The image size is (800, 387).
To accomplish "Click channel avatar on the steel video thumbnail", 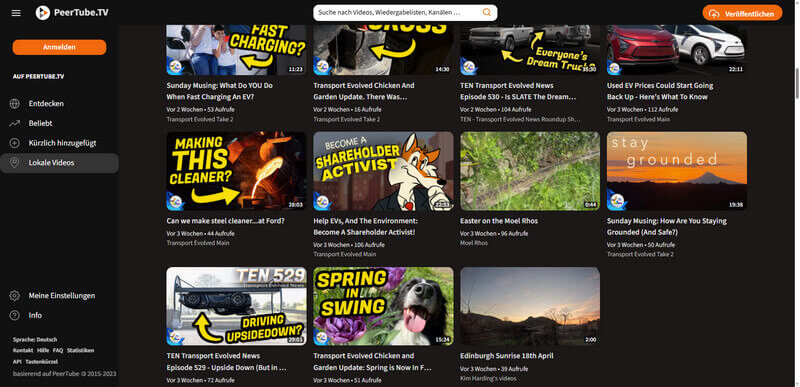I will pos(175,202).
